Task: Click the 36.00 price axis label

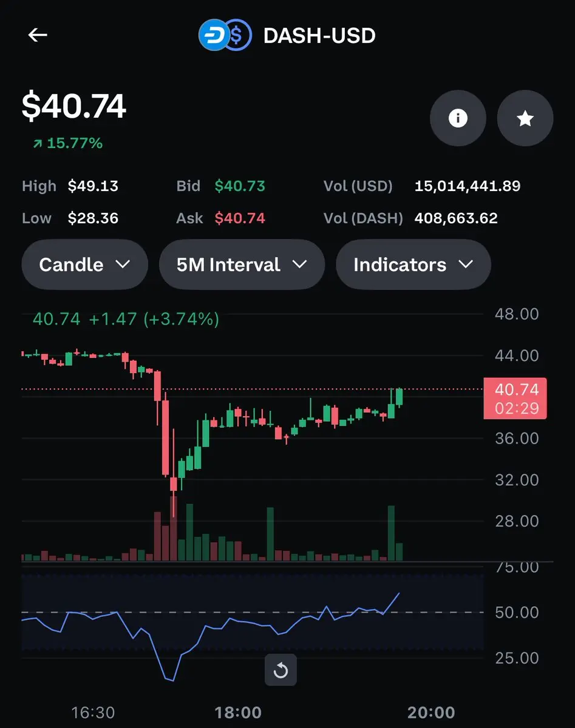Action: (x=517, y=439)
